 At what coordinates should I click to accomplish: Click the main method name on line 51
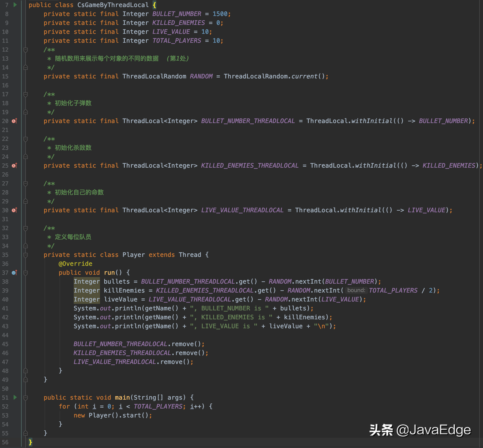pyautogui.click(x=122, y=397)
